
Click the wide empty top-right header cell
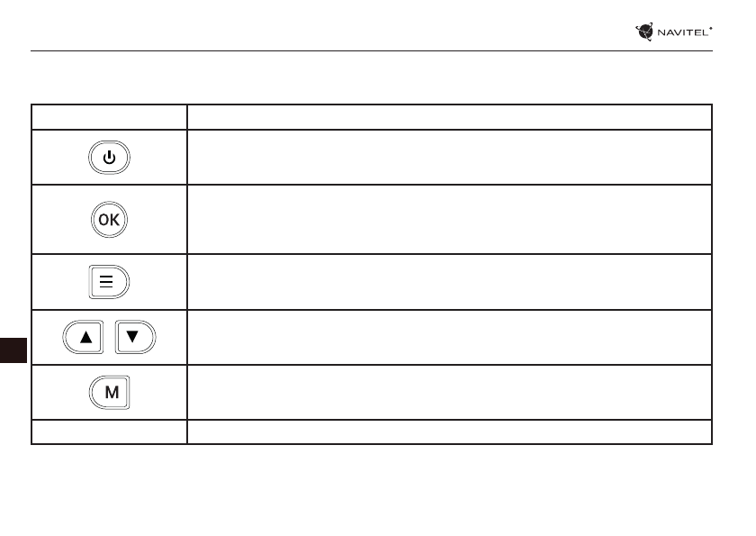click(x=449, y=117)
